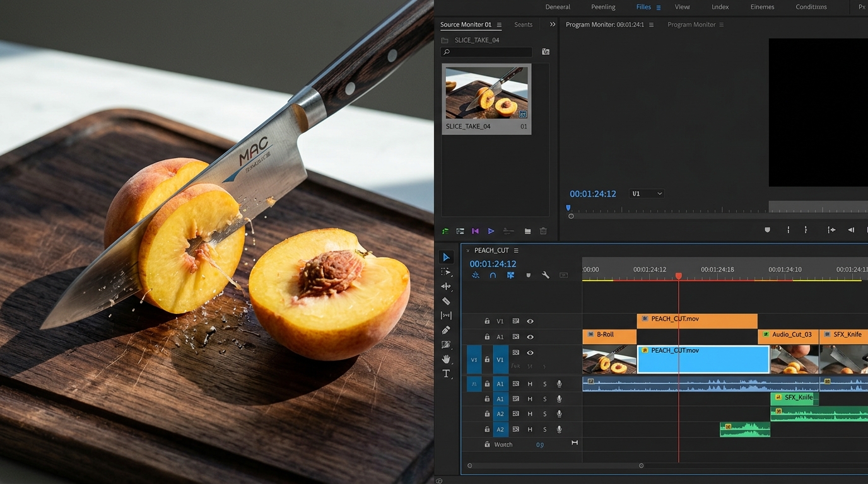Choose the Pen tool
This screenshot has width=868, height=484.
[x=446, y=330]
